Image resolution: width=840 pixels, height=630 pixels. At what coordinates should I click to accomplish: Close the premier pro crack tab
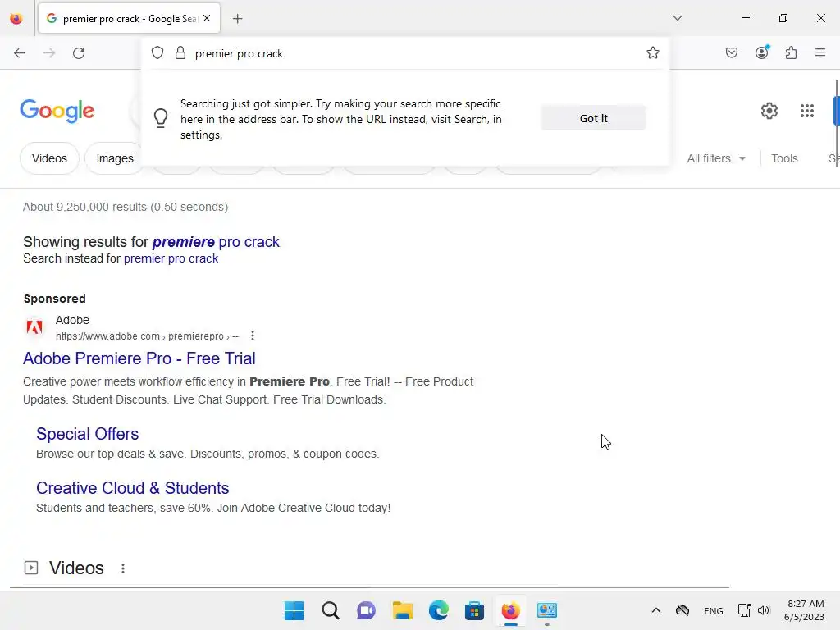pos(207,18)
